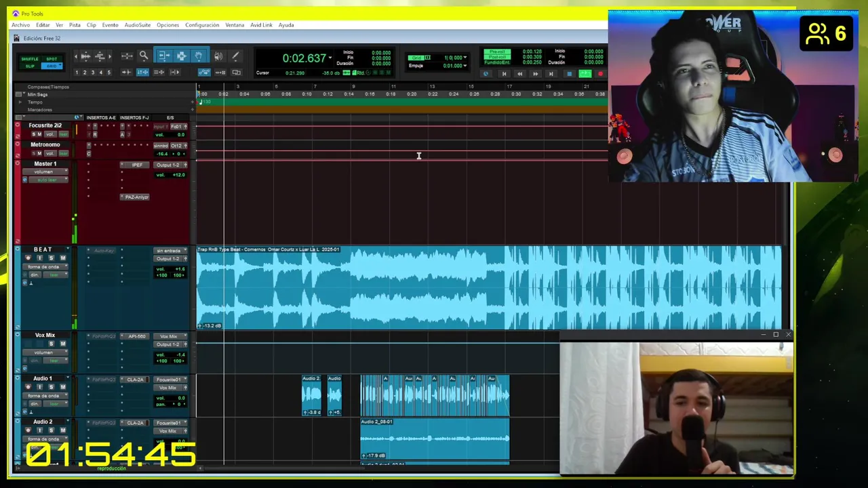
Task: Open the Grid value dropdown
Action: [x=465, y=58]
